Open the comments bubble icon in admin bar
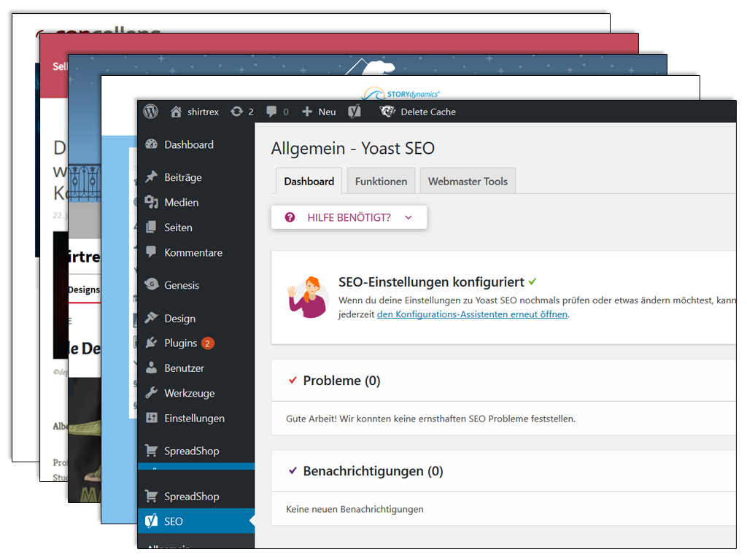 click(271, 112)
